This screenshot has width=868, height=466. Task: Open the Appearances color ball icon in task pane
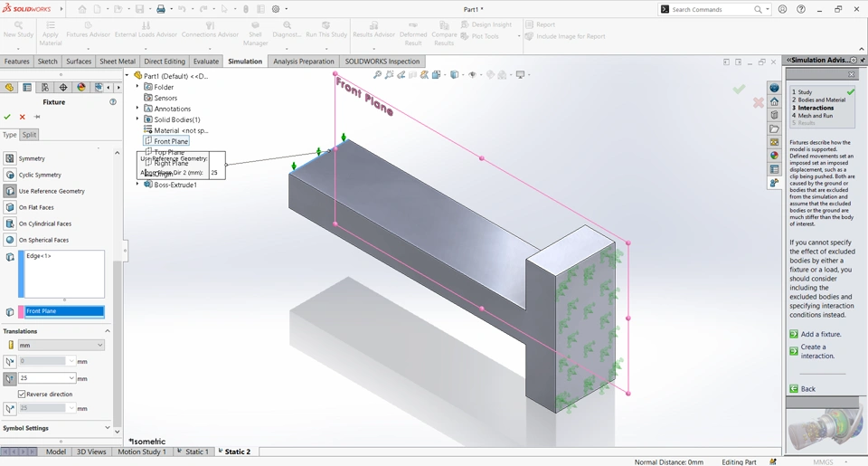click(x=775, y=156)
